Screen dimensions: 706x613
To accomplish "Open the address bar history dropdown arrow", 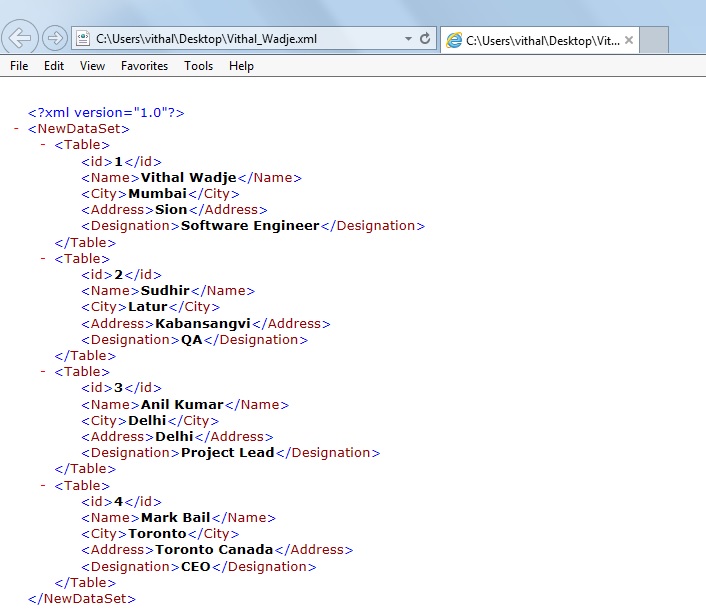I will 408,39.
